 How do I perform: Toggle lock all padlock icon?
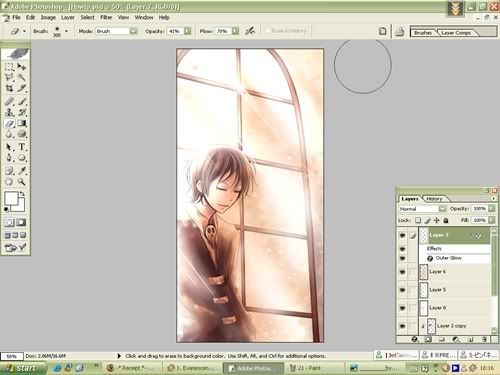pyautogui.click(x=446, y=220)
